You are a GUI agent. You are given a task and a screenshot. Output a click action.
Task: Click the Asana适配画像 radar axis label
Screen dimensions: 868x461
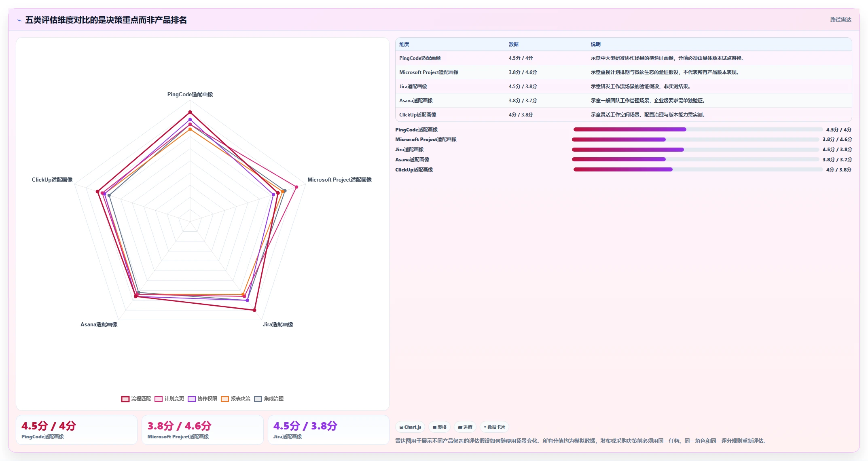(x=99, y=324)
